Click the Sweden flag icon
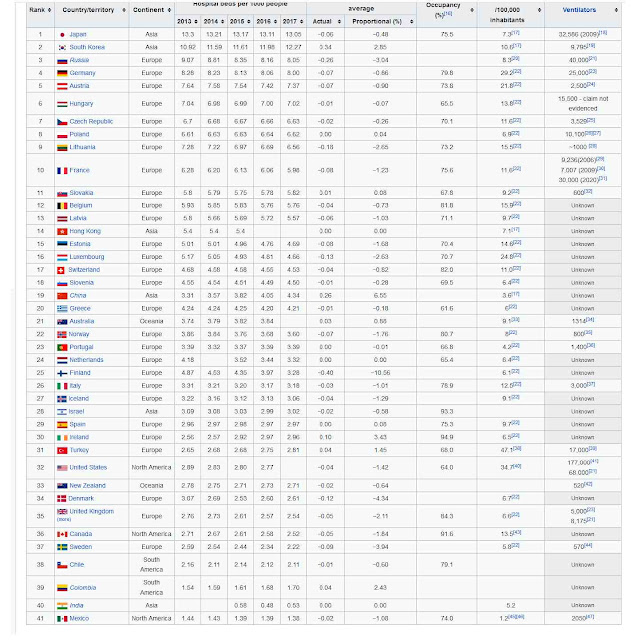Image resolution: width=637 pixels, height=640 pixels. click(x=62, y=547)
